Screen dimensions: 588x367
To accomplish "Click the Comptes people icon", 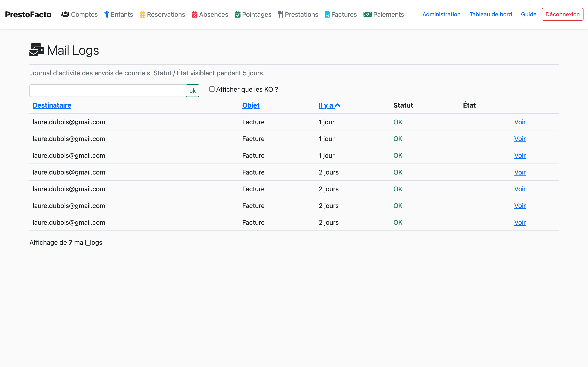I will pyautogui.click(x=65, y=14).
